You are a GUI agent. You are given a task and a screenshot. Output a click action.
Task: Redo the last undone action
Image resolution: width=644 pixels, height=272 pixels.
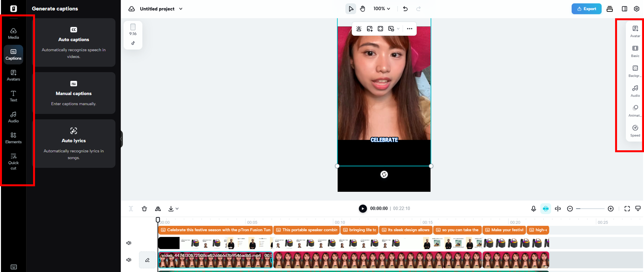pos(418,9)
